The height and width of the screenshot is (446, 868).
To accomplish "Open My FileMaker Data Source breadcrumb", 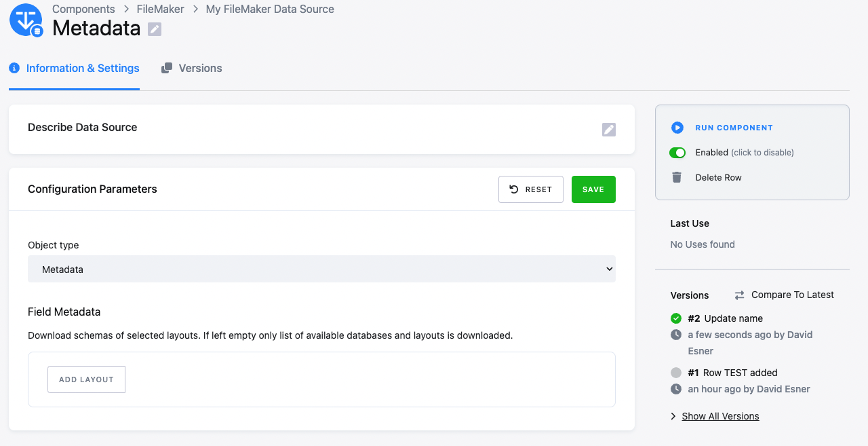I will [270, 9].
